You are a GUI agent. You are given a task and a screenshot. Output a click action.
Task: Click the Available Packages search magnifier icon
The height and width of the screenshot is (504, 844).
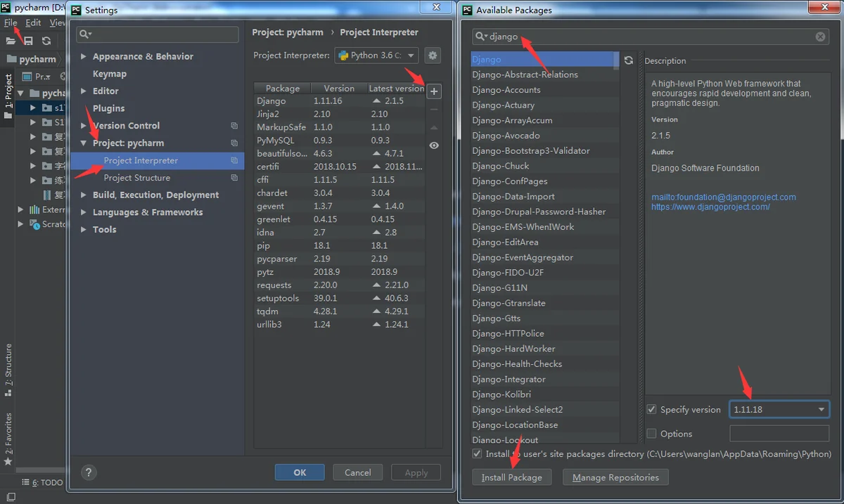point(481,37)
